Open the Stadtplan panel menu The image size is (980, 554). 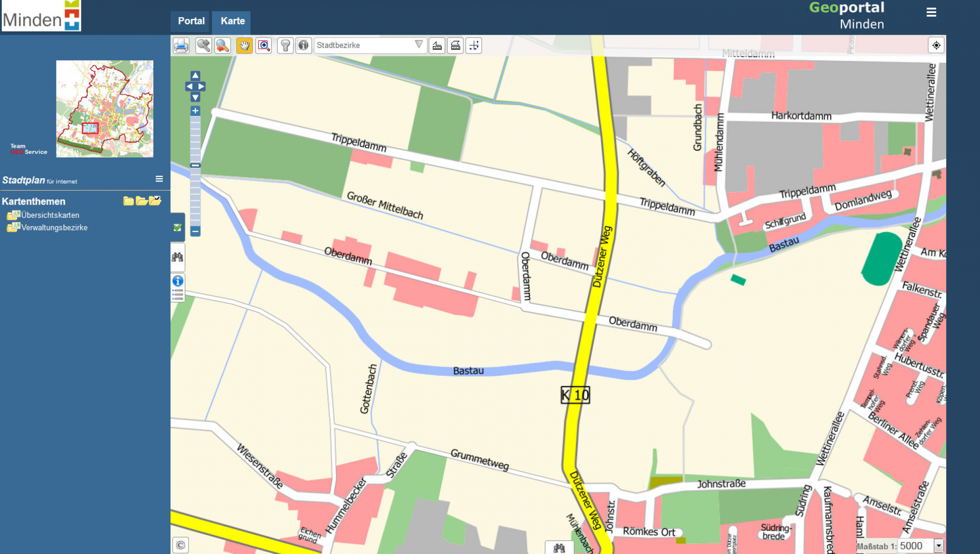(159, 179)
